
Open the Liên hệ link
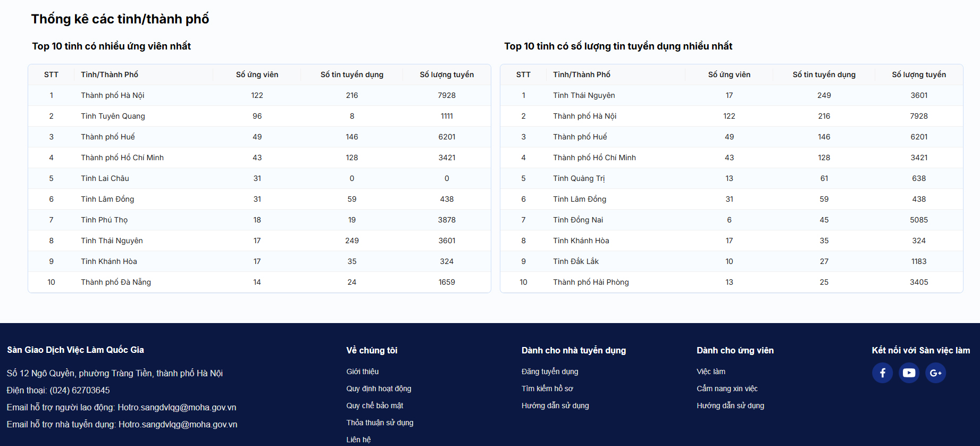(358, 440)
